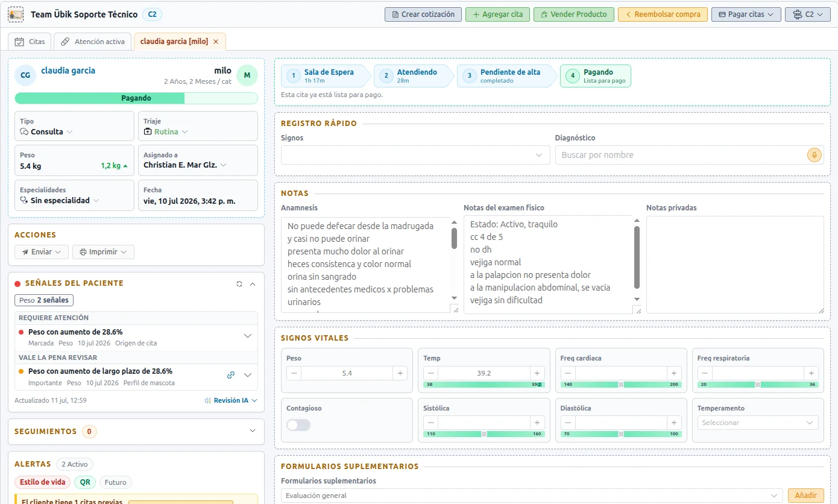Click the Agregar cita button

(x=497, y=14)
